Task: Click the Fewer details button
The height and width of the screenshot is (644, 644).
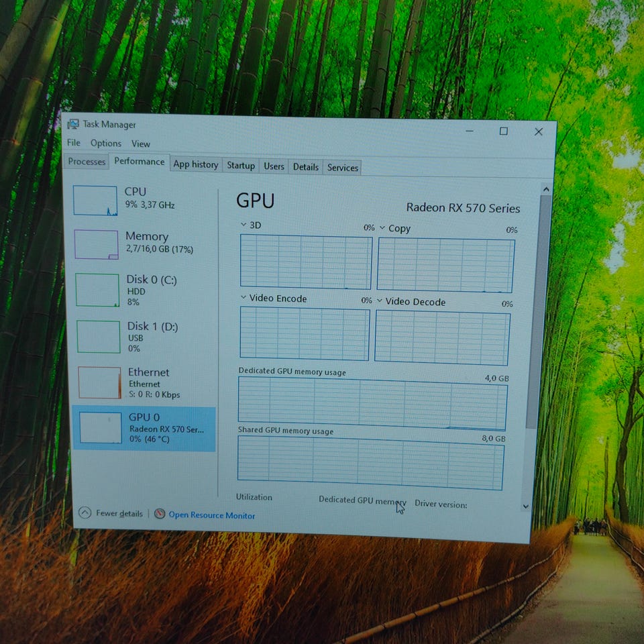Action: click(x=111, y=513)
